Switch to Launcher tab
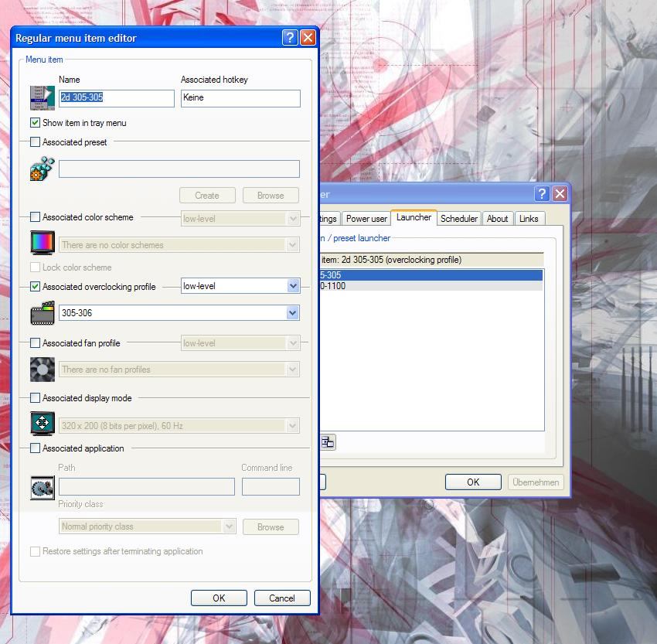This screenshot has height=644, width=657. coord(414,217)
